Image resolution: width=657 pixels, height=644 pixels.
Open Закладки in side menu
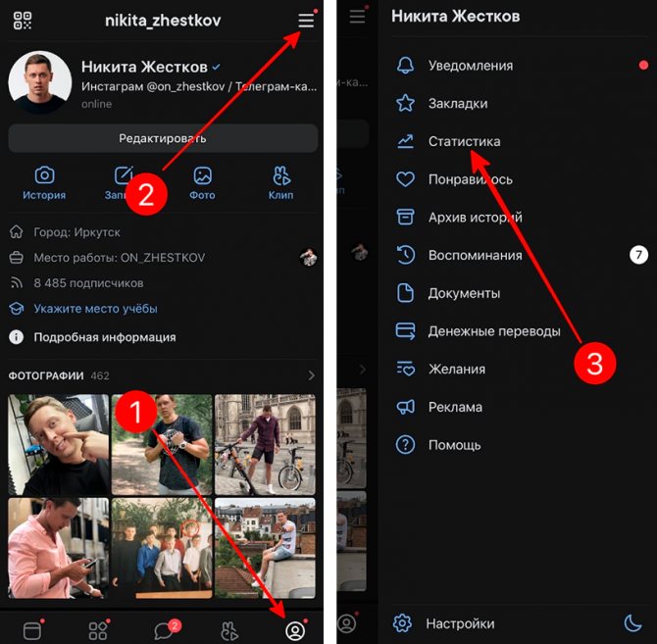(458, 104)
